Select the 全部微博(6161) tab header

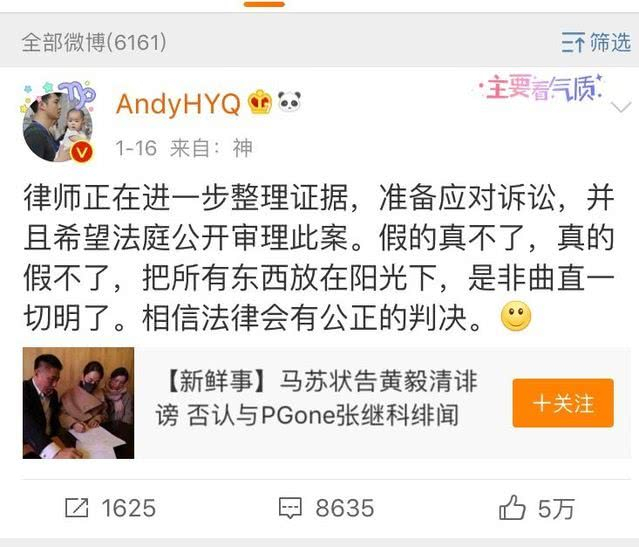pyautogui.click(x=94, y=42)
